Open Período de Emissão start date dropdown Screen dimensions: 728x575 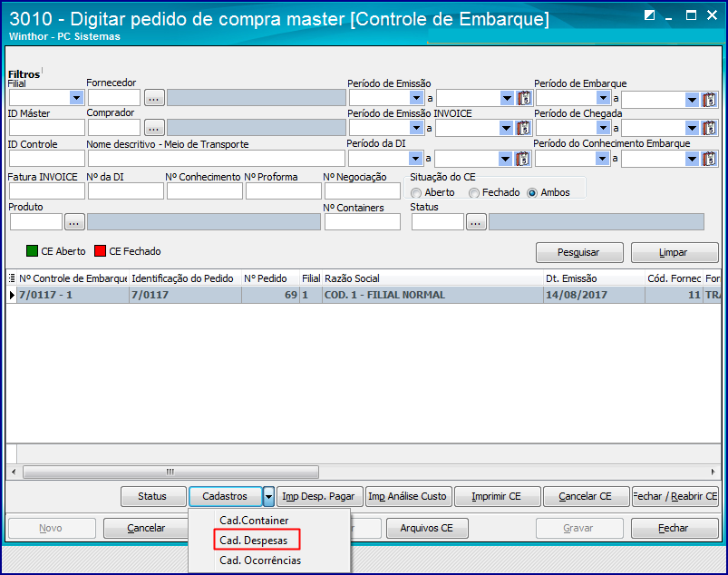tap(416, 98)
